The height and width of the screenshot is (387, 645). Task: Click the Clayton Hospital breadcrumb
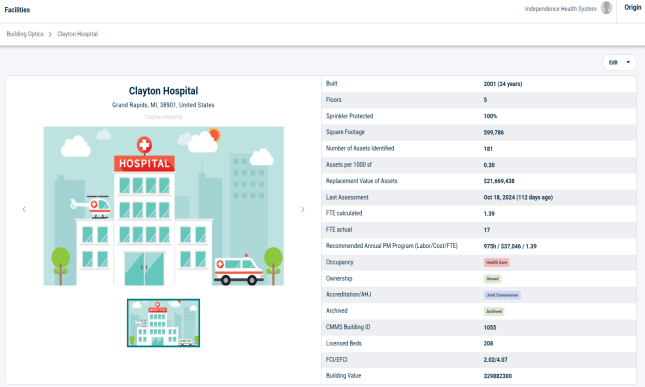click(77, 34)
